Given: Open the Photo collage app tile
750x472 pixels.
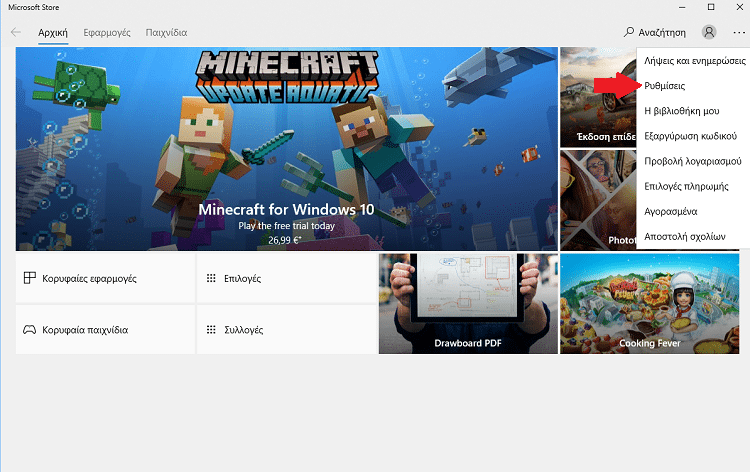Looking at the screenshot, I should (598, 200).
